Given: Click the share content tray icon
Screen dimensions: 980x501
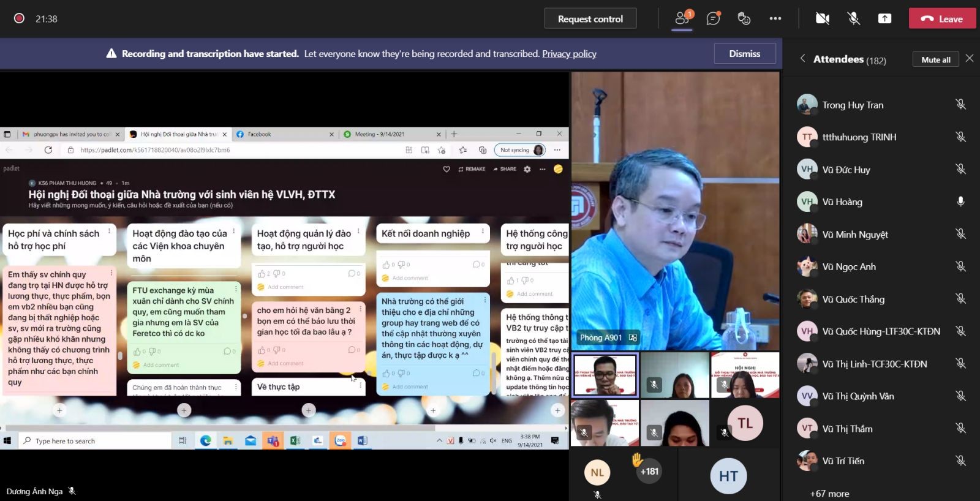Looking at the screenshot, I should (x=884, y=18).
